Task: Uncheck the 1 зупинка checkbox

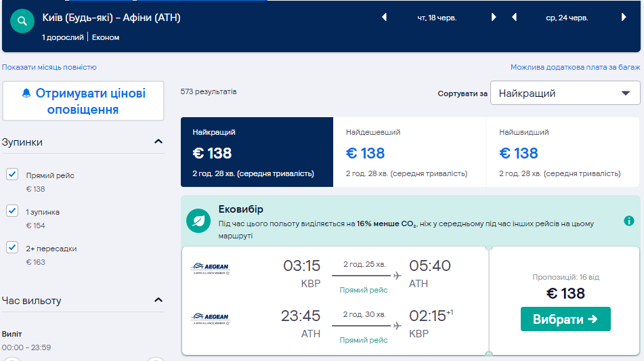Action: [x=12, y=211]
